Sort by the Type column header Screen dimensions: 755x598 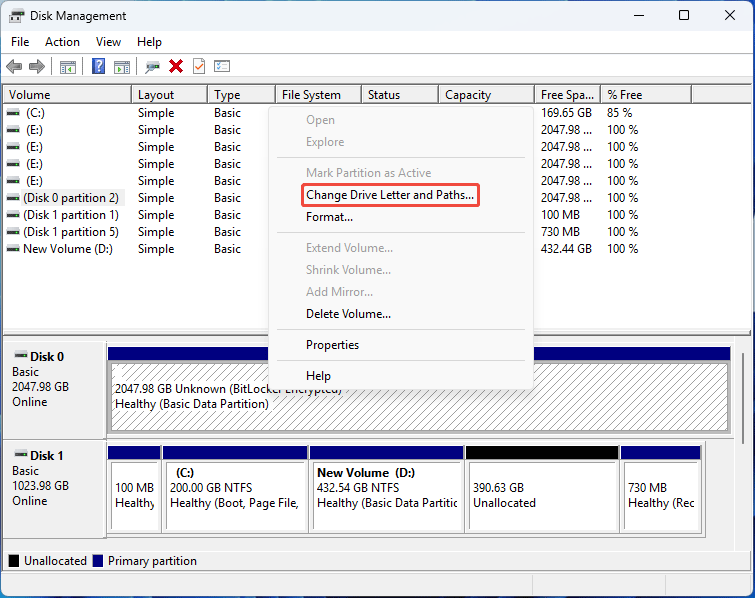point(242,95)
